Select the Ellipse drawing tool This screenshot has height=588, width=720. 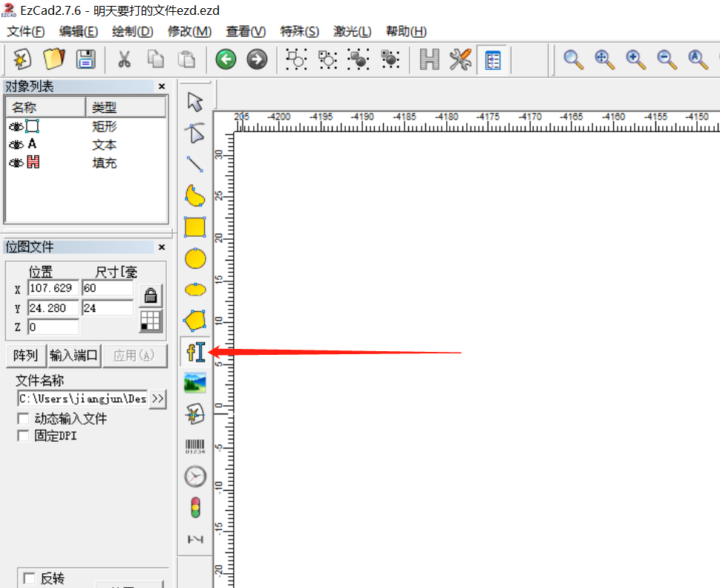(x=195, y=290)
